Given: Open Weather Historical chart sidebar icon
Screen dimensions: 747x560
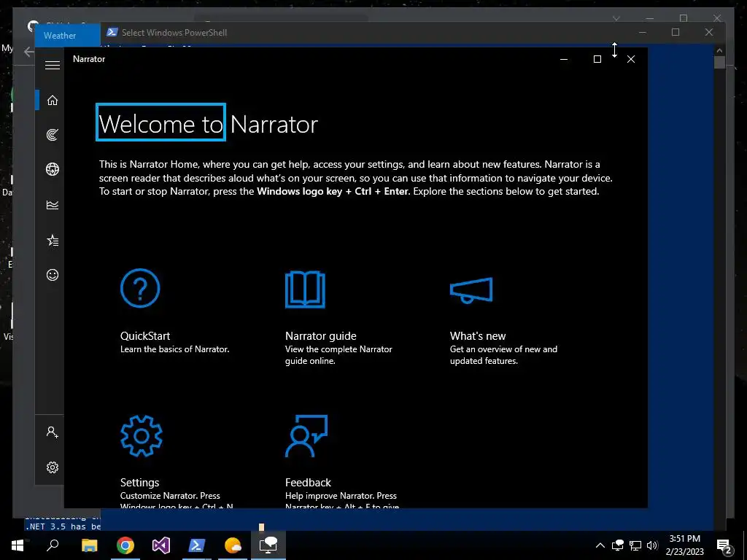Looking at the screenshot, I should (53, 205).
